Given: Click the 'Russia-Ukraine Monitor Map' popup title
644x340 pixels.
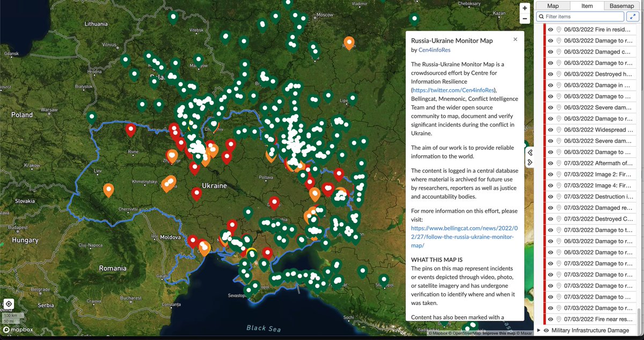Looking at the screenshot, I should tap(452, 40).
